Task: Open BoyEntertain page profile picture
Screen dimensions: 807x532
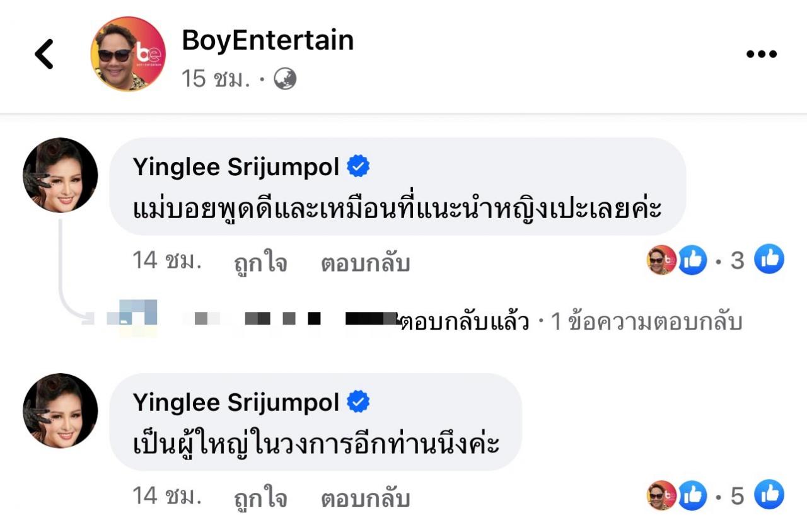Action: coord(128,54)
